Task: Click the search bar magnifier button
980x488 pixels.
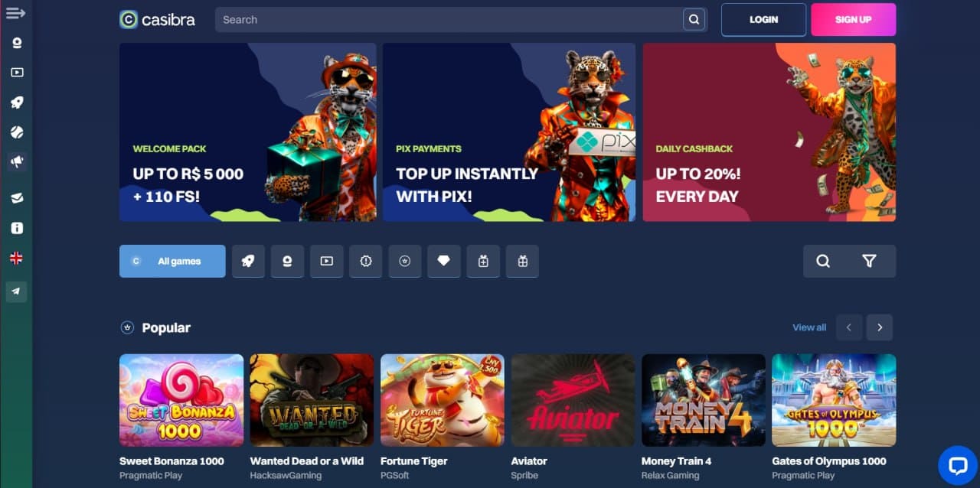Action: (694, 20)
